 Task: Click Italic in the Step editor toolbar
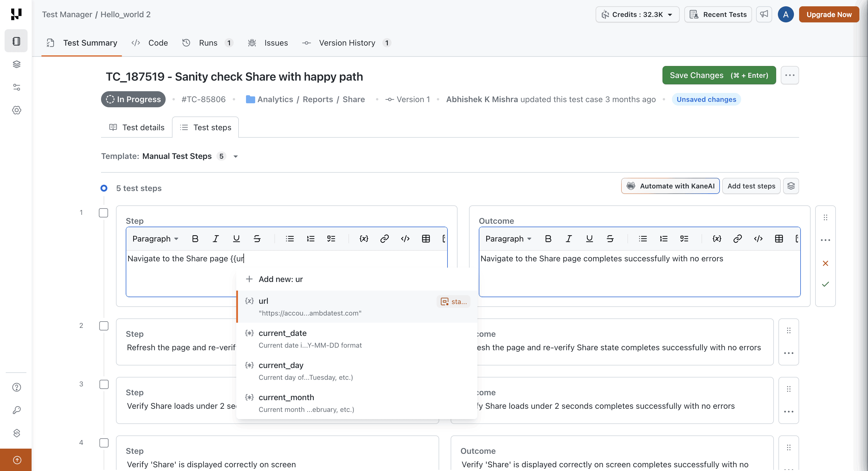216,239
